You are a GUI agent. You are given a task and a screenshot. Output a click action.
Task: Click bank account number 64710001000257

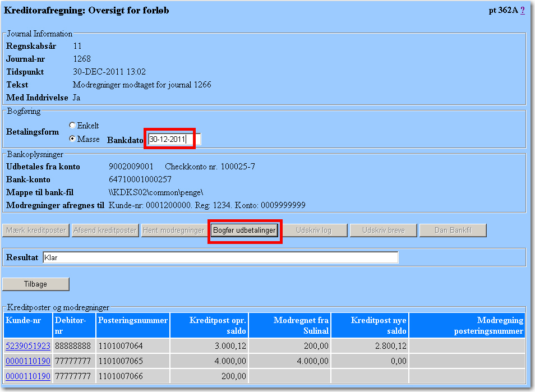click(x=140, y=179)
